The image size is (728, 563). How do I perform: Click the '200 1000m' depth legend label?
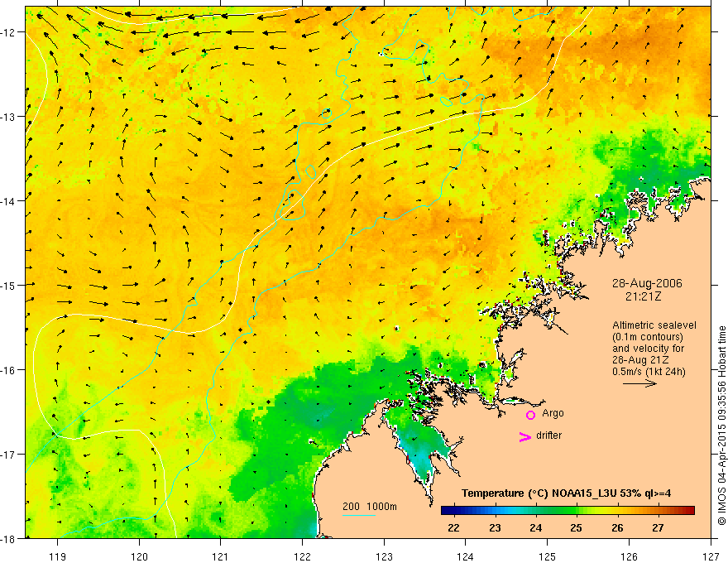click(x=370, y=507)
